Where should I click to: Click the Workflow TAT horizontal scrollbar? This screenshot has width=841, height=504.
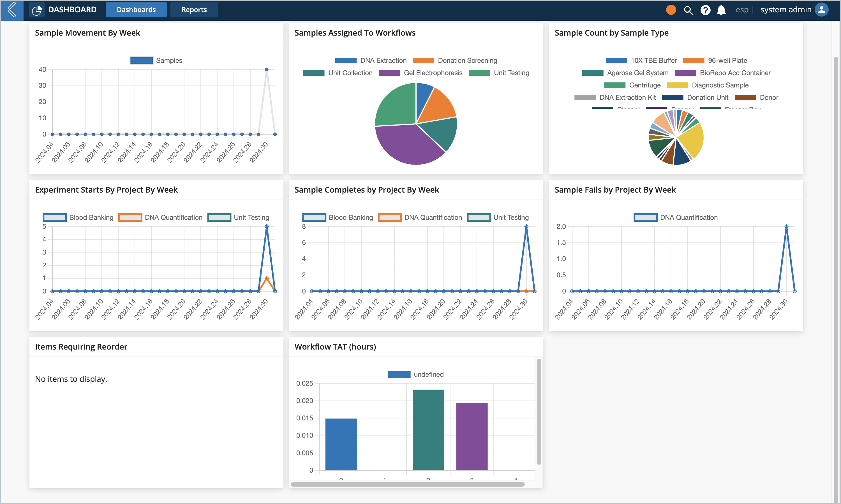coord(408,484)
